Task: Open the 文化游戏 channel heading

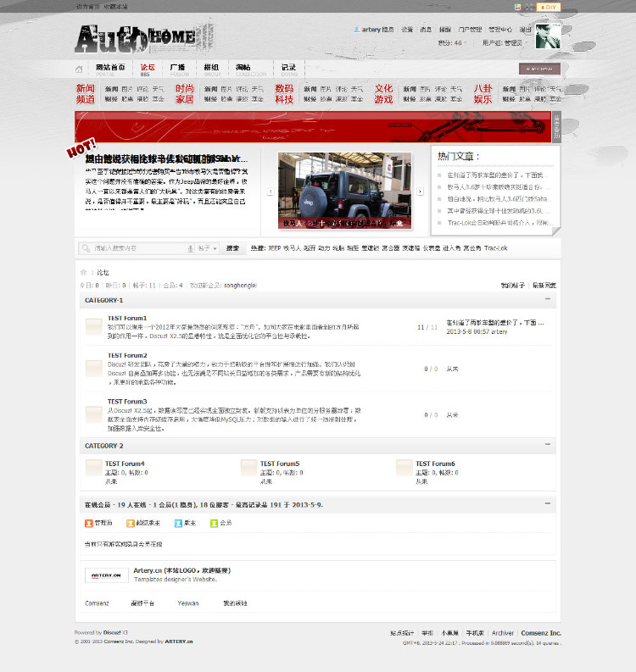Action: [383, 94]
